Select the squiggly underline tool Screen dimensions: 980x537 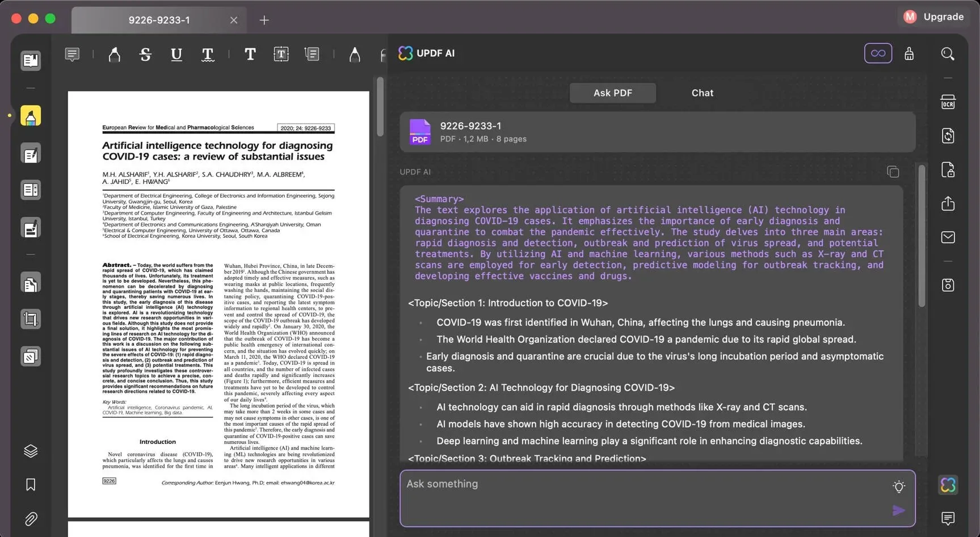pos(208,54)
